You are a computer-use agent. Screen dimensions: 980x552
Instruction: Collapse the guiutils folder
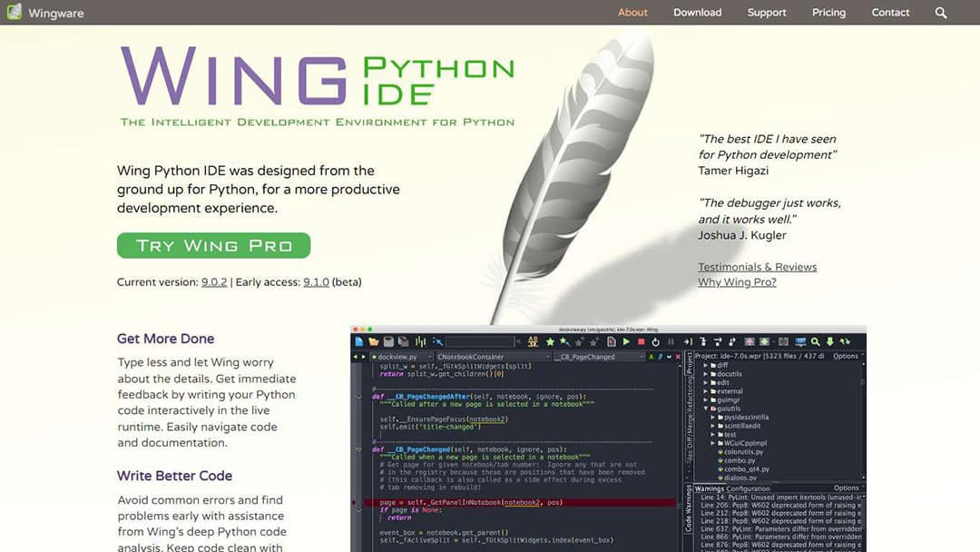tap(706, 409)
